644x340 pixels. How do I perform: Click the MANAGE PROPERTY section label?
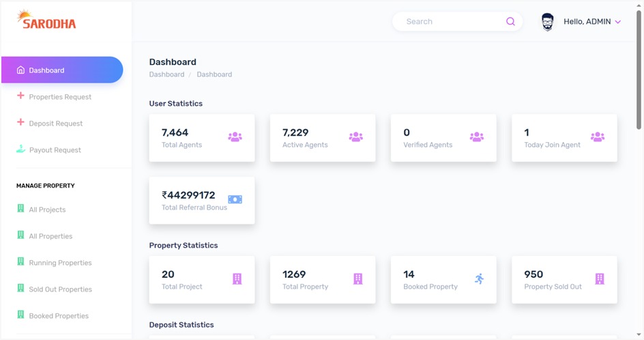pos(46,186)
